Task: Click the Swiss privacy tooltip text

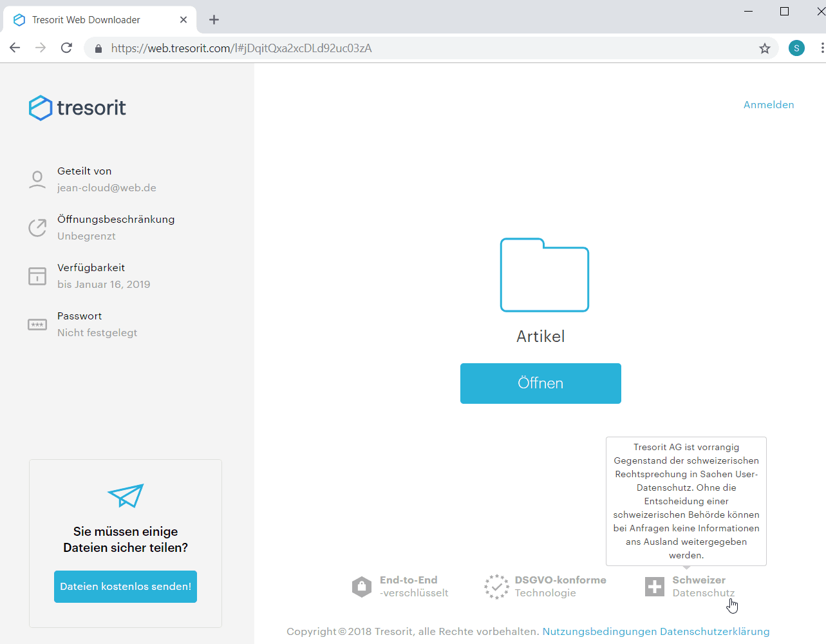Action: (x=686, y=501)
